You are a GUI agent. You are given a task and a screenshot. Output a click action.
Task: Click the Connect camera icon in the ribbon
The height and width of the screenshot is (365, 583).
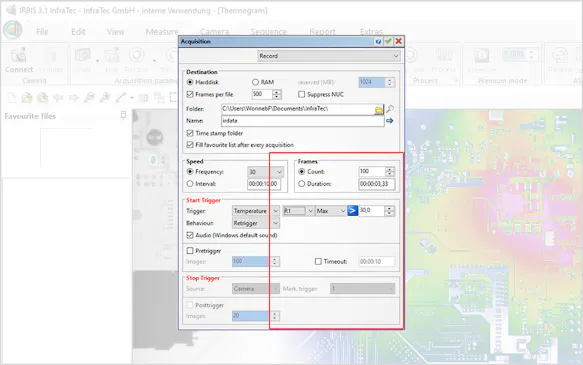click(x=18, y=56)
